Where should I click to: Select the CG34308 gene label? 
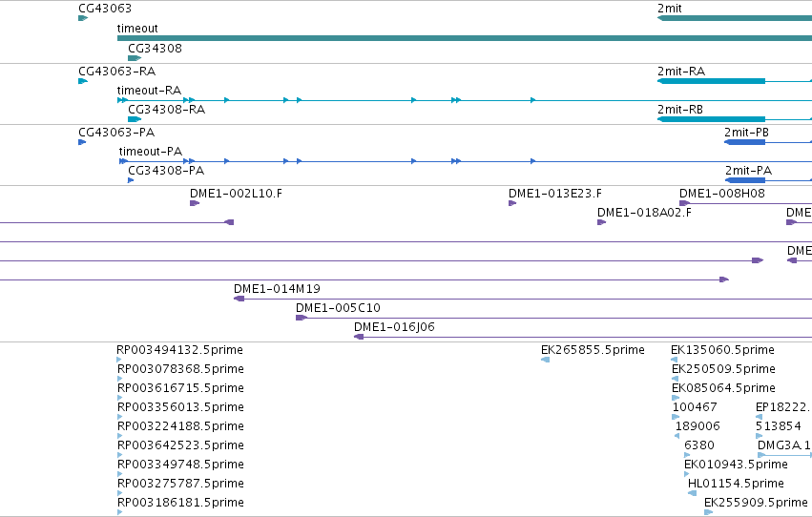point(155,49)
